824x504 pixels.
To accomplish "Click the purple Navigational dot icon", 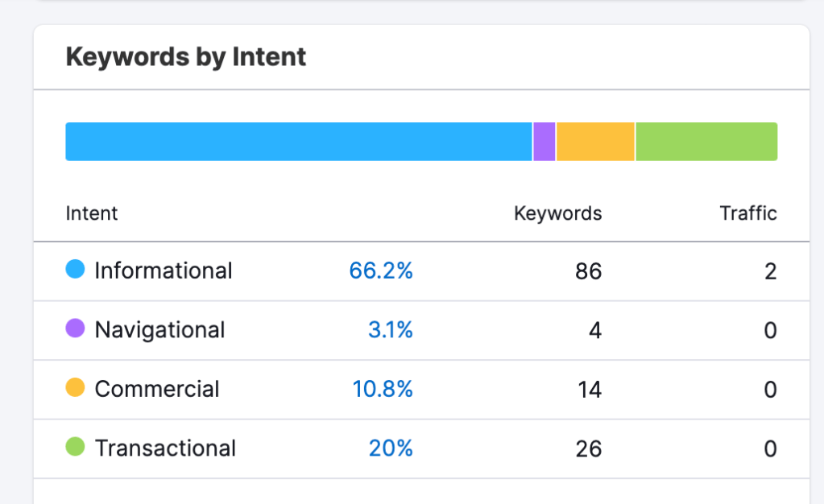I will (75, 328).
